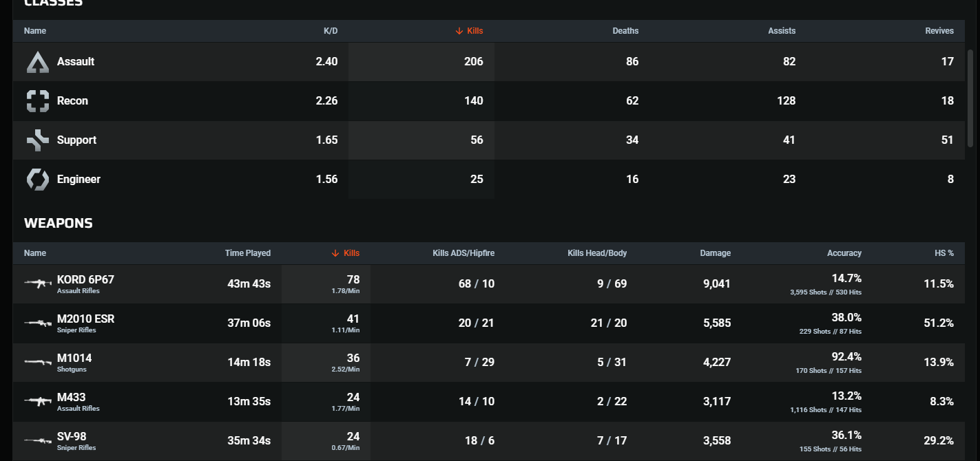This screenshot has height=461, width=980.
Task: Click the SV-98 sniper rifle icon
Action: tap(38, 440)
